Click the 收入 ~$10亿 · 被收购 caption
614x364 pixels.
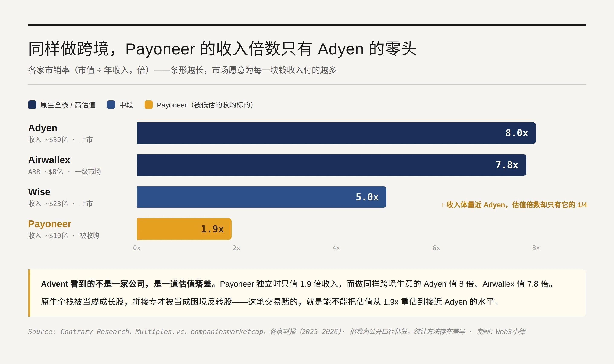click(x=64, y=235)
